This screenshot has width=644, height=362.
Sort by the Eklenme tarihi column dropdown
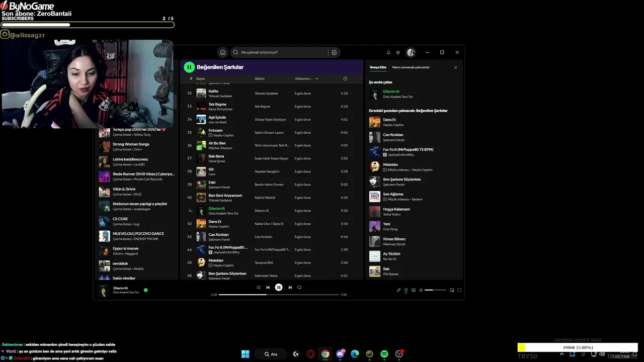[306, 79]
